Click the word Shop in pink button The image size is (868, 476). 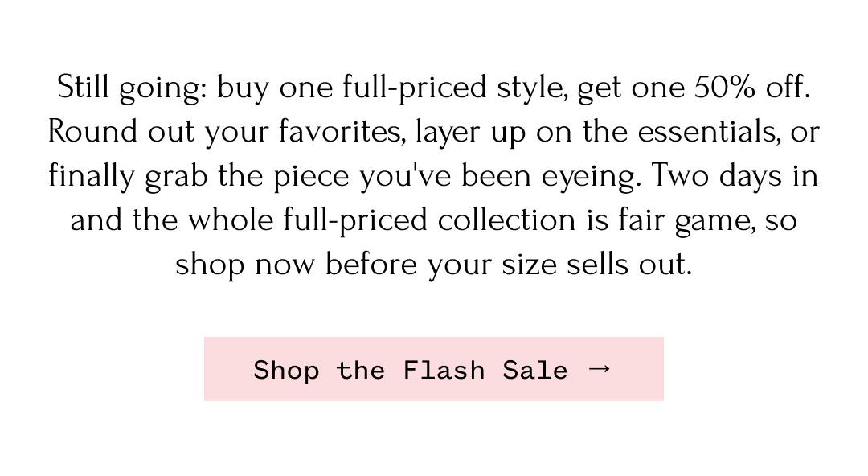pyautogui.click(x=286, y=370)
